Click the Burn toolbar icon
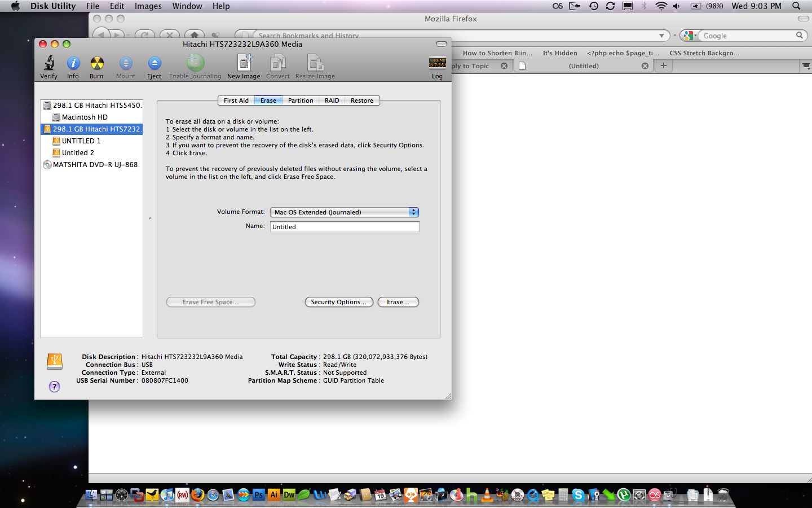 pyautogui.click(x=97, y=63)
